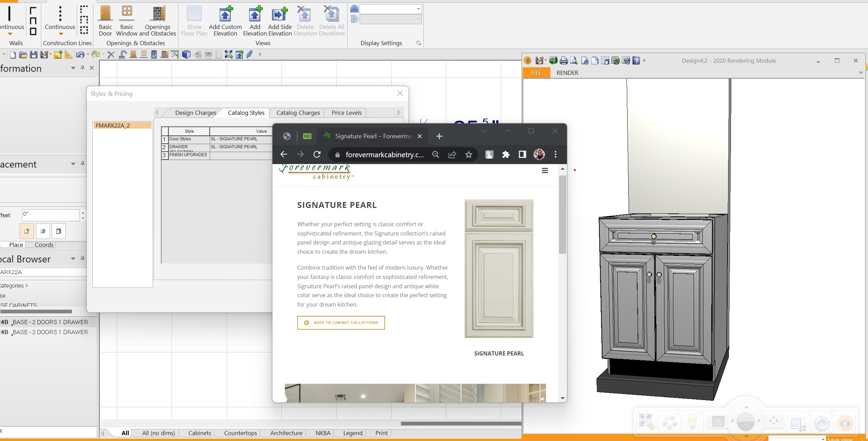Click the Categories > link in Local Browser
This screenshot has width=868, height=441.
coord(14,285)
